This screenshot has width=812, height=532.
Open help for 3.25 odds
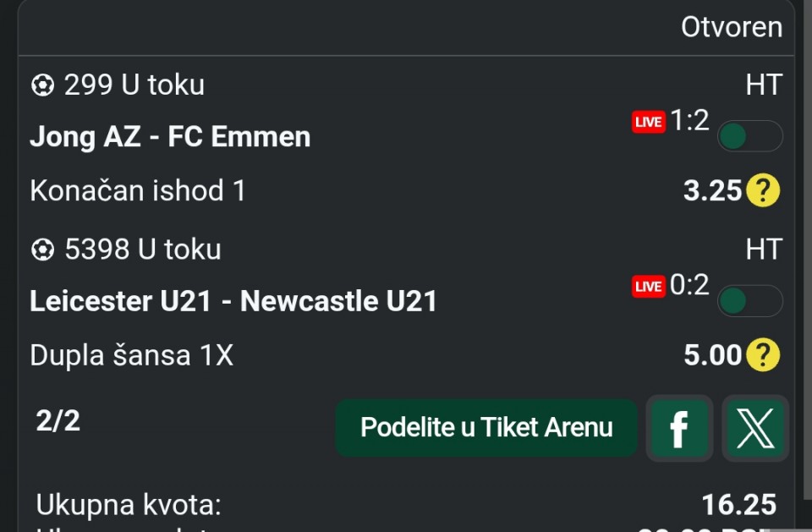click(x=763, y=191)
